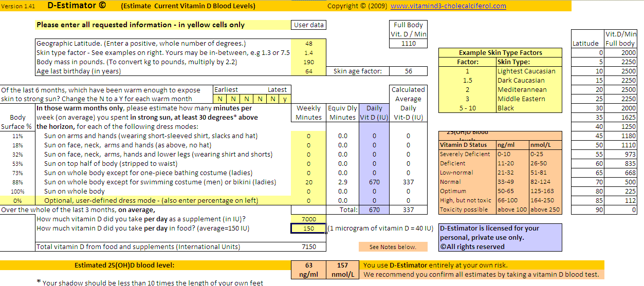
Task: Select weekly minutes for sun on whole body
Action: (x=308, y=192)
